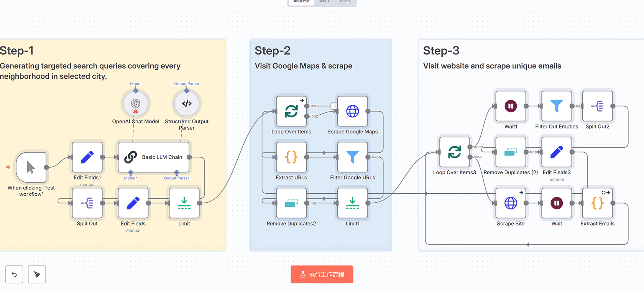Select the Extract Emails code node
The height and width of the screenshot is (290, 644).
[597, 203]
